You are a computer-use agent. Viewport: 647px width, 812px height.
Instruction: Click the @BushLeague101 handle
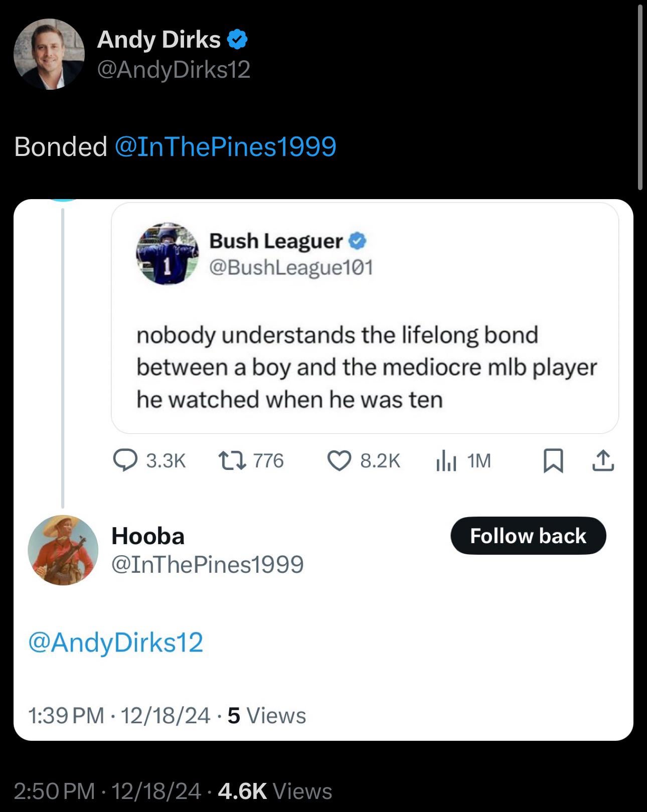click(291, 267)
